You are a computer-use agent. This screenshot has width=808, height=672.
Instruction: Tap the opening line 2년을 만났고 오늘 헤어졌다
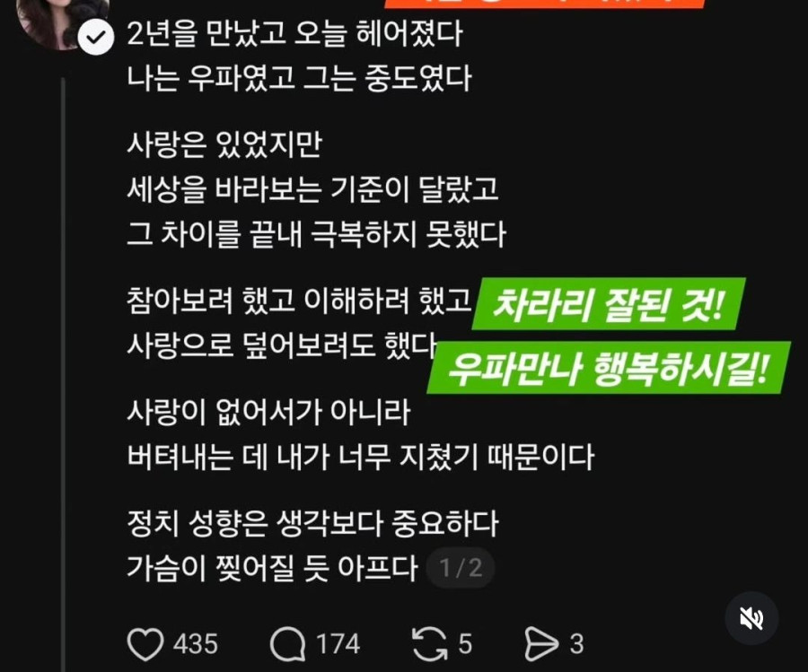[x=294, y=34]
